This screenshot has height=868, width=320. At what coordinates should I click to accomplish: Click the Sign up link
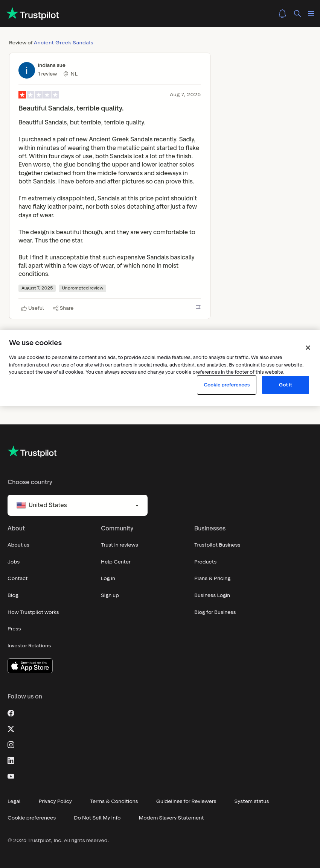110,595
